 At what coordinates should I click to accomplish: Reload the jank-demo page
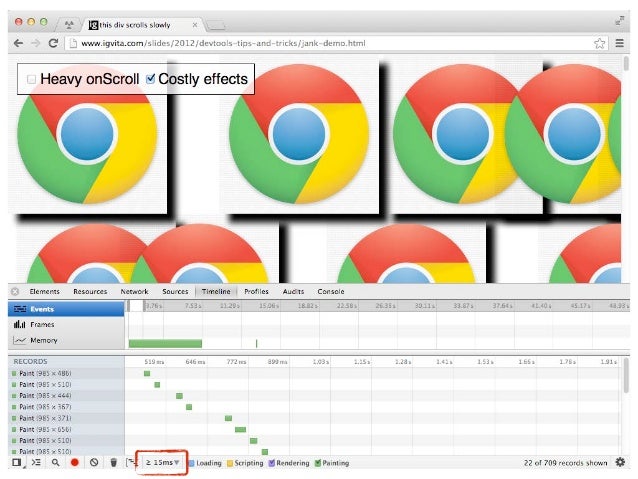53,43
